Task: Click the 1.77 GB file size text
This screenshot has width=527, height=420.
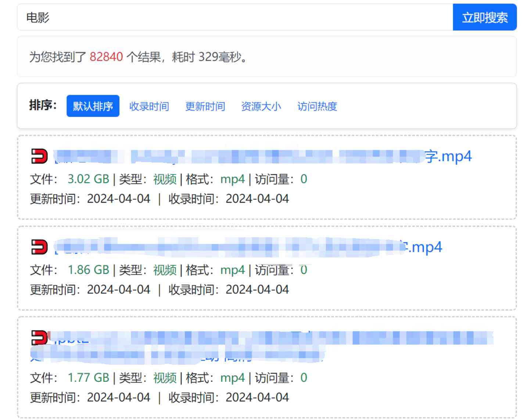Action: [89, 378]
